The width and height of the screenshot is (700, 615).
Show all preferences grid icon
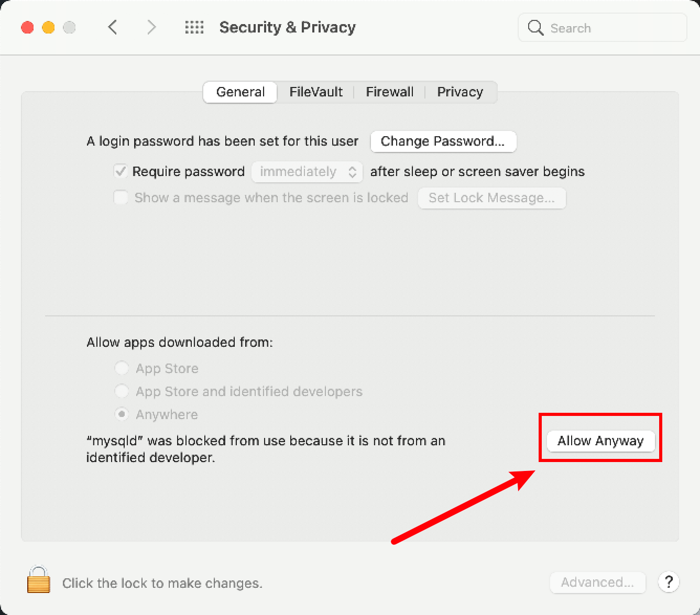pyautogui.click(x=194, y=27)
